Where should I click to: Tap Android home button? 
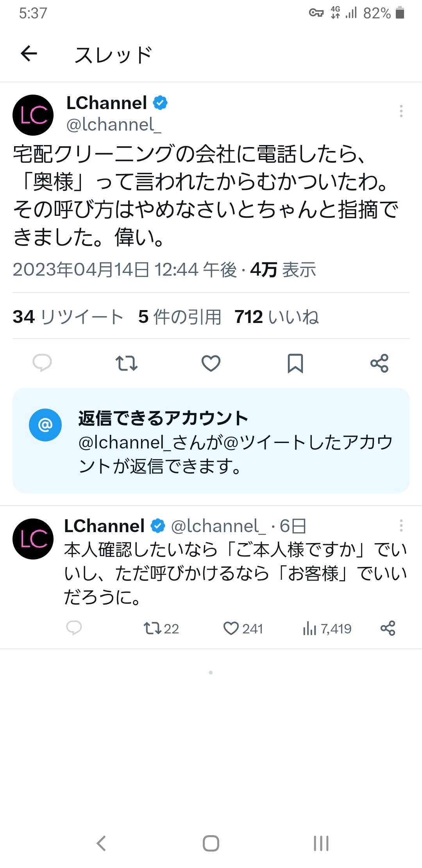(x=211, y=843)
